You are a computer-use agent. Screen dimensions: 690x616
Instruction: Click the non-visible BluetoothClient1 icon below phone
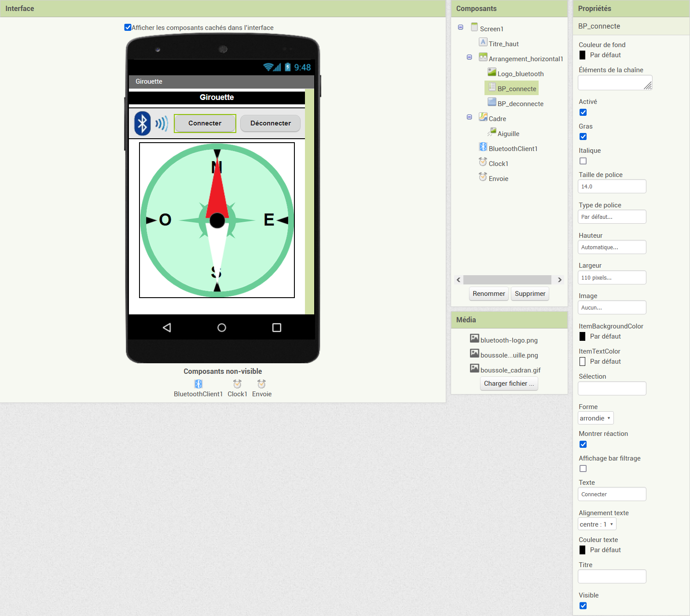coord(198,384)
